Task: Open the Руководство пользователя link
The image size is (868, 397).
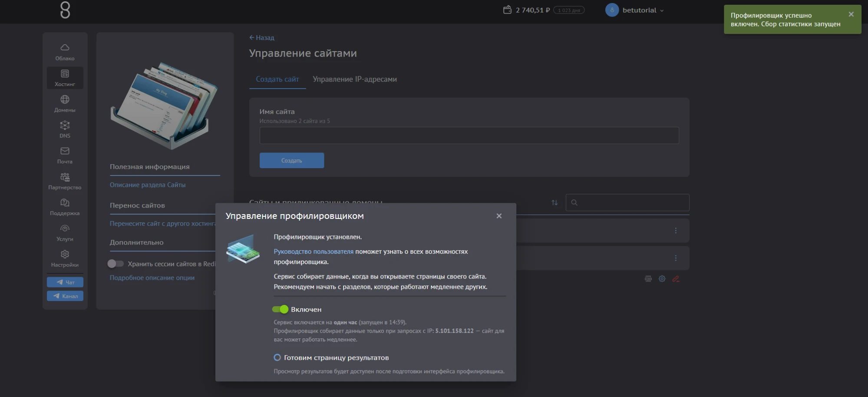Action: 313,251
